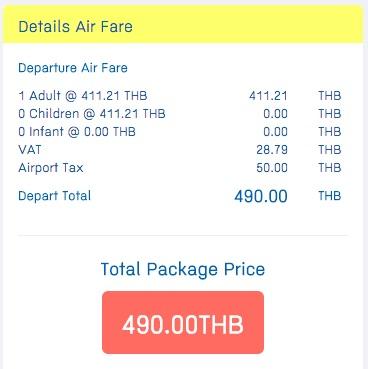Click the Airport Tax row label
The width and height of the screenshot is (368, 369).
click(51, 168)
